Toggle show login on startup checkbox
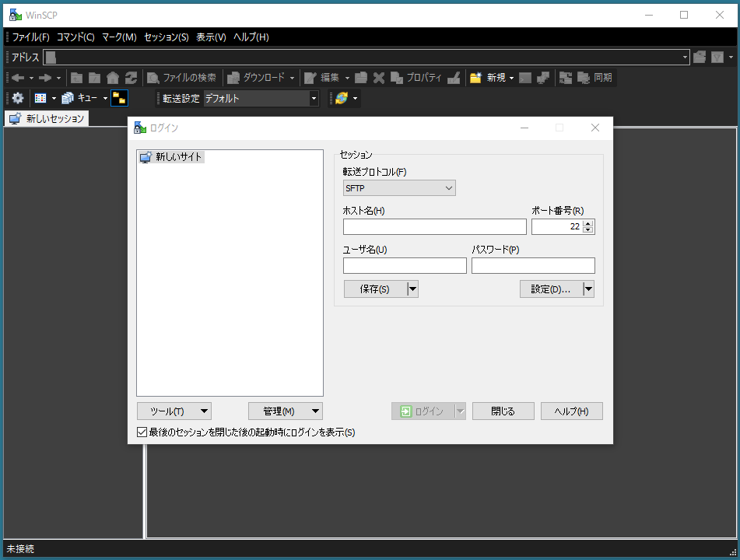740x560 pixels. click(142, 432)
